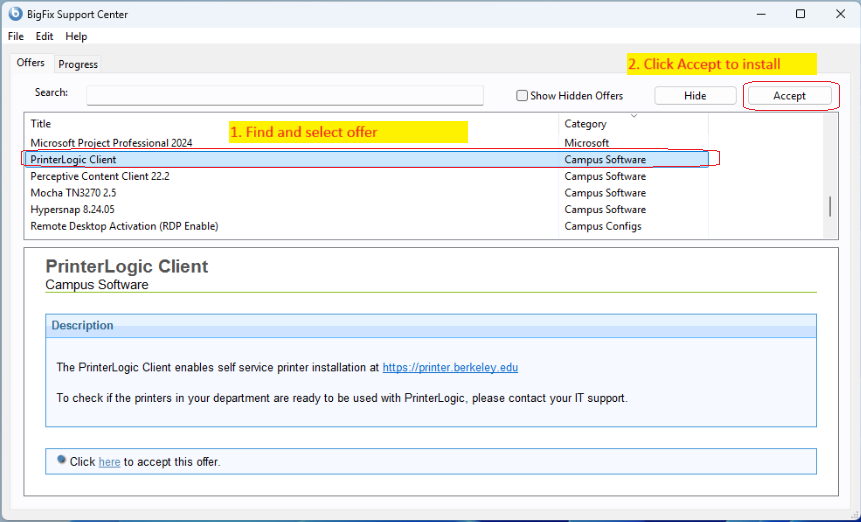Click the Hide button
The width and height of the screenshot is (861, 522).
click(695, 96)
